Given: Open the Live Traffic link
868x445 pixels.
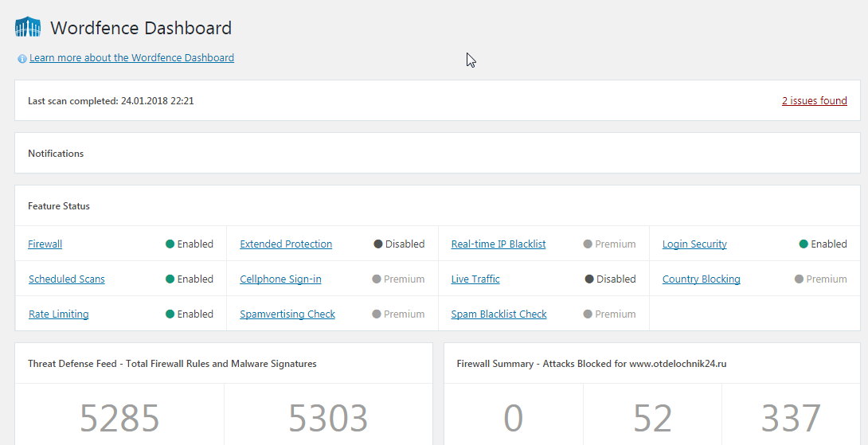Looking at the screenshot, I should [x=475, y=279].
